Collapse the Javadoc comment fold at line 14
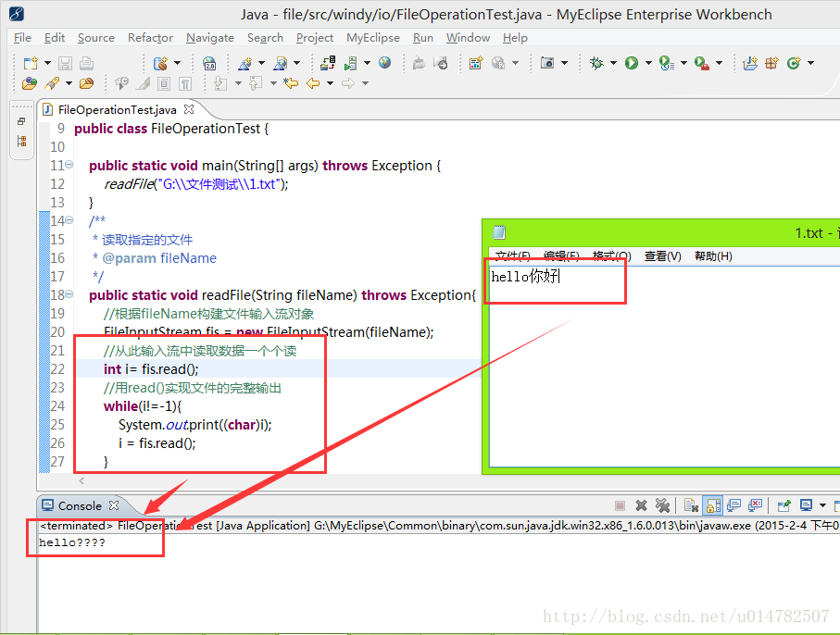Viewport: 840px width, 635px height. coord(69,220)
